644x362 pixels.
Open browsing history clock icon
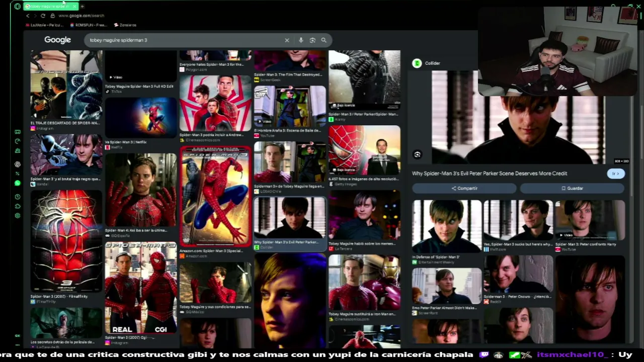tap(18, 197)
